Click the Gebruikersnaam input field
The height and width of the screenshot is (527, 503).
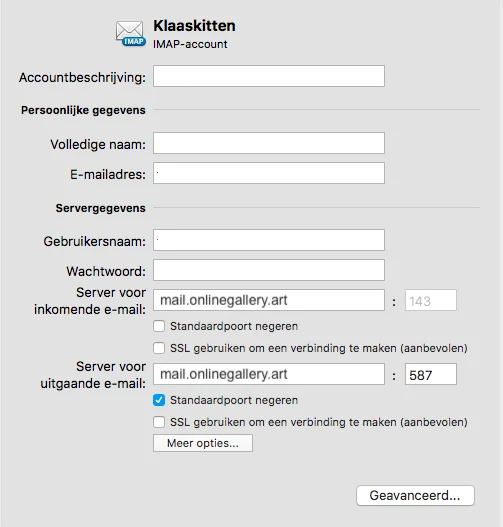tap(269, 240)
